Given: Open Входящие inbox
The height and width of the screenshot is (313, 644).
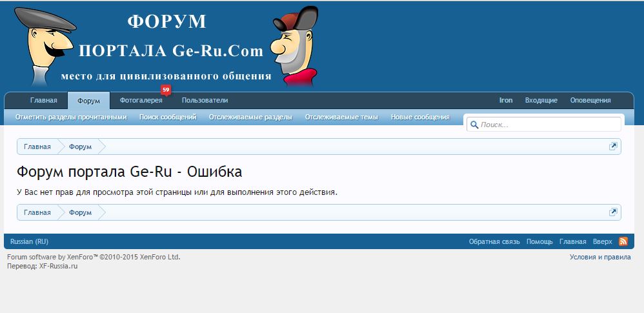Looking at the screenshot, I should click(541, 100).
